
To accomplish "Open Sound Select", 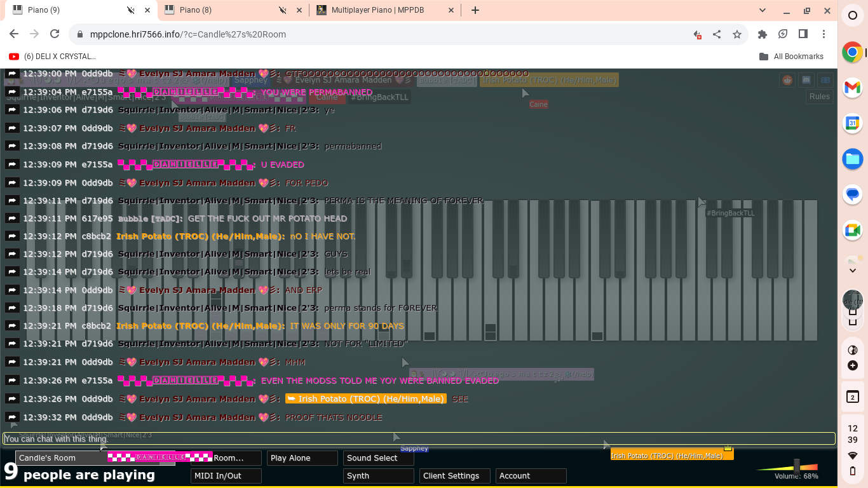I will [x=378, y=457].
